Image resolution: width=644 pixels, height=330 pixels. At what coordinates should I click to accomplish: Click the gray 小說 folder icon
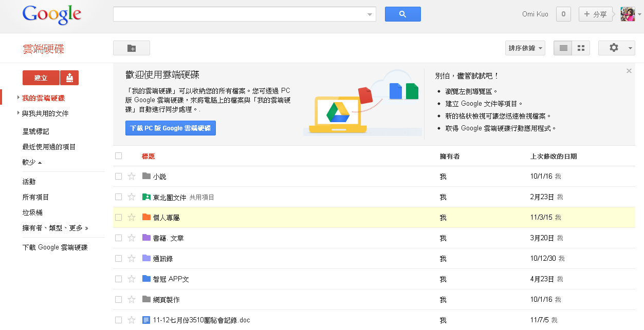[146, 176]
